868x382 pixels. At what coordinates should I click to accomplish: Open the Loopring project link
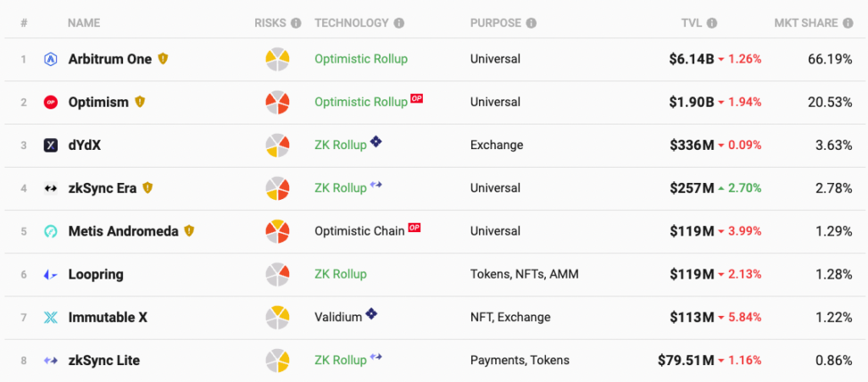click(96, 274)
